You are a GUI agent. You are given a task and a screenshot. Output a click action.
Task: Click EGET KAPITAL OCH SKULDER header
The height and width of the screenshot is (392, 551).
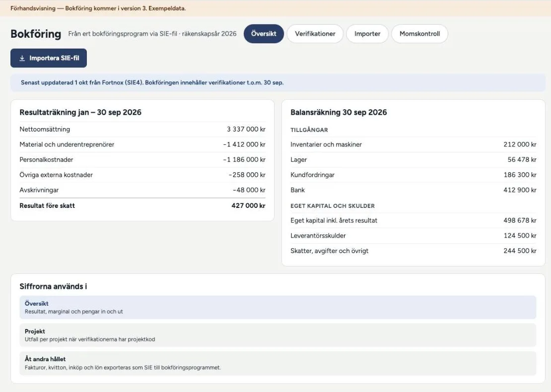[333, 206]
